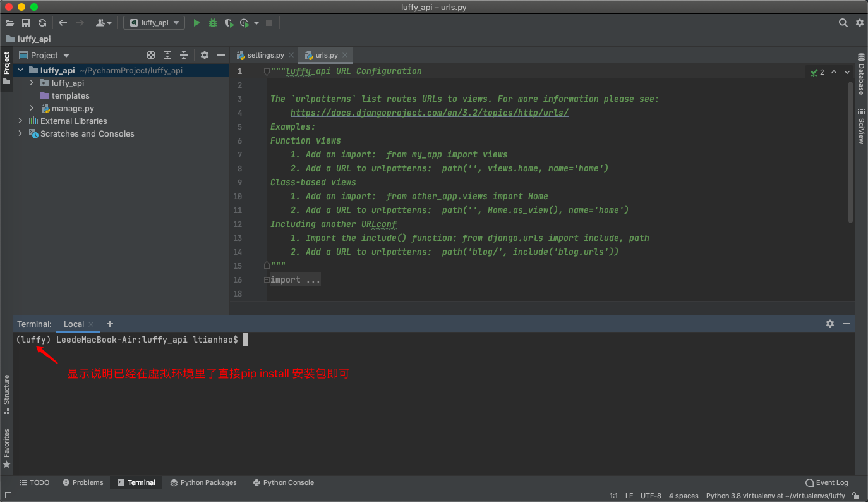Toggle the Structure tool window
This screenshot has width=868, height=502.
click(6, 394)
